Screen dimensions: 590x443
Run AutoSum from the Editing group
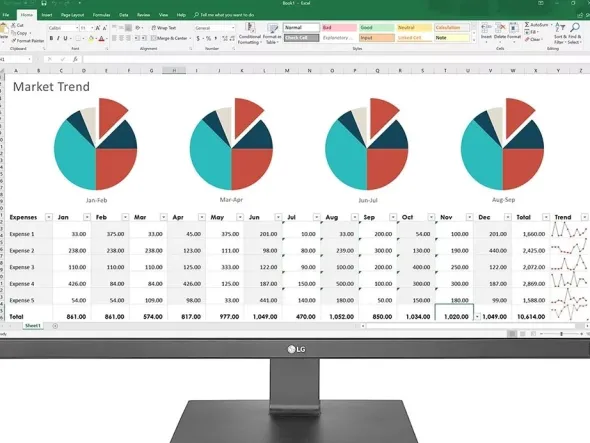point(537,25)
